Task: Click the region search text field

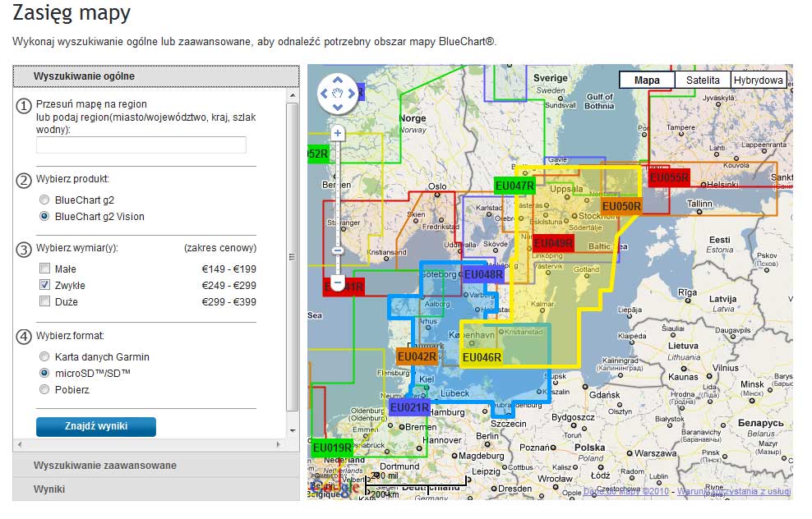Action: pos(141,145)
